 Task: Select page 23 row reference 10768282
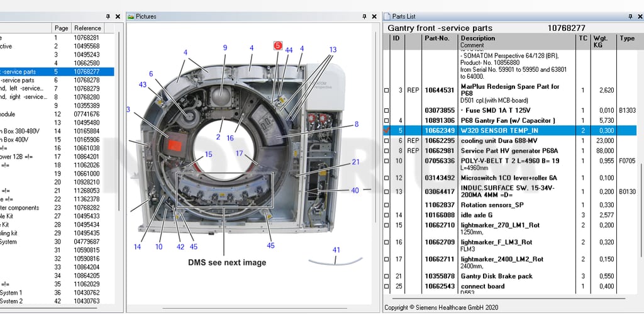pos(57,208)
